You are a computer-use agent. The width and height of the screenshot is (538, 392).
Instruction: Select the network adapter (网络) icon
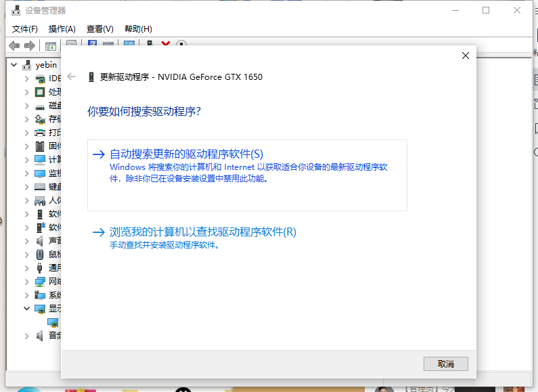tap(40, 282)
